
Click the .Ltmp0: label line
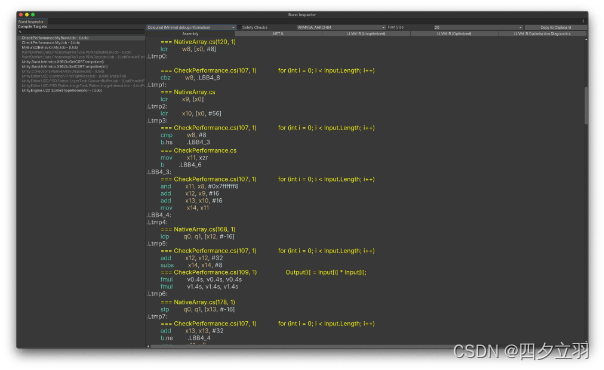click(x=157, y=56)
